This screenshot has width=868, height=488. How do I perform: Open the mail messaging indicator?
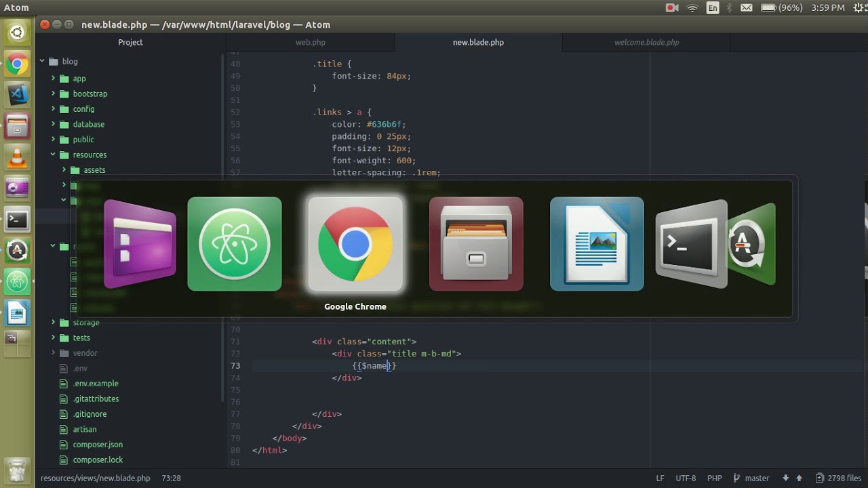tap(747, 8)
